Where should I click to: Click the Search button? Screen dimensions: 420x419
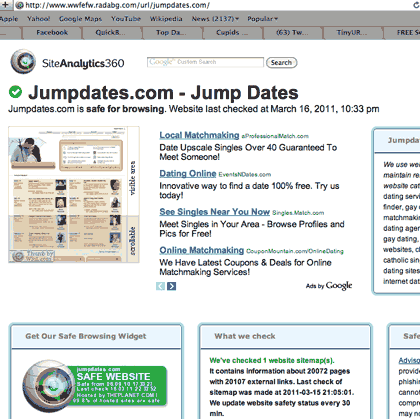coord(281,63)
